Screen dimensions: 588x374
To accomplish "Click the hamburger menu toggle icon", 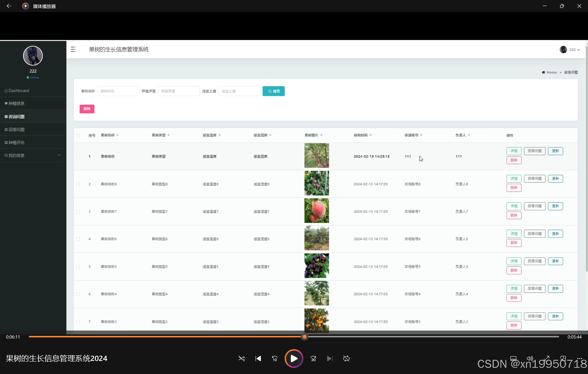I will 73,49.
